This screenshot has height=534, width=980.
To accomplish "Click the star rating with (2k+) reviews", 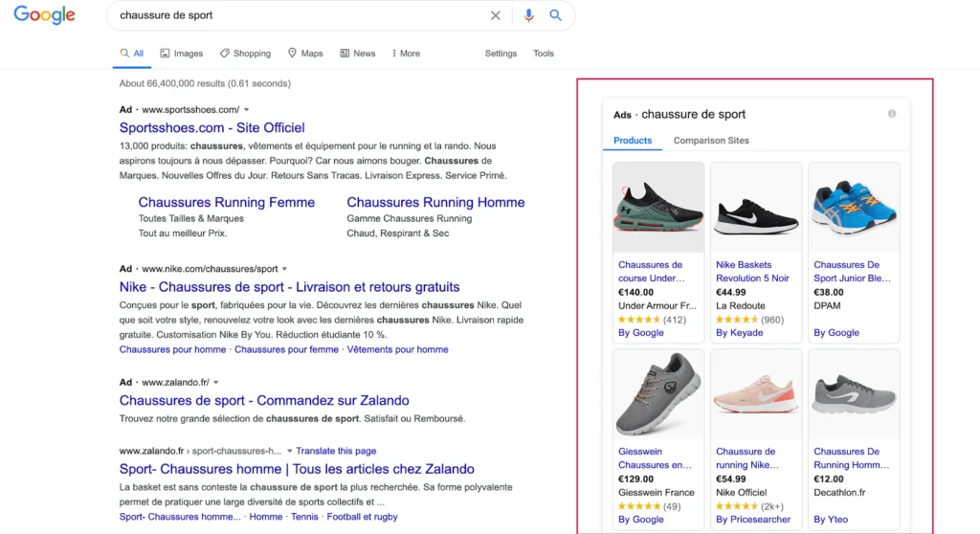I will (749, 506).
